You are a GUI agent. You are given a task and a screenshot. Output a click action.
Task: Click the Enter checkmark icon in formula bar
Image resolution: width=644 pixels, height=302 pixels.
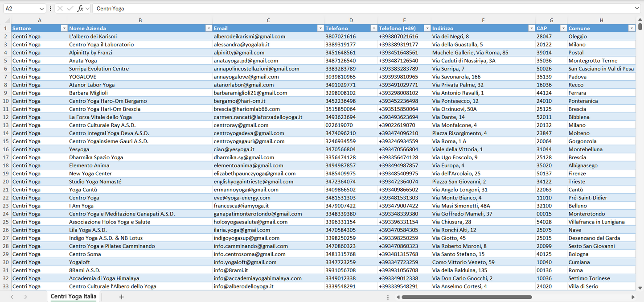(70, 8)
